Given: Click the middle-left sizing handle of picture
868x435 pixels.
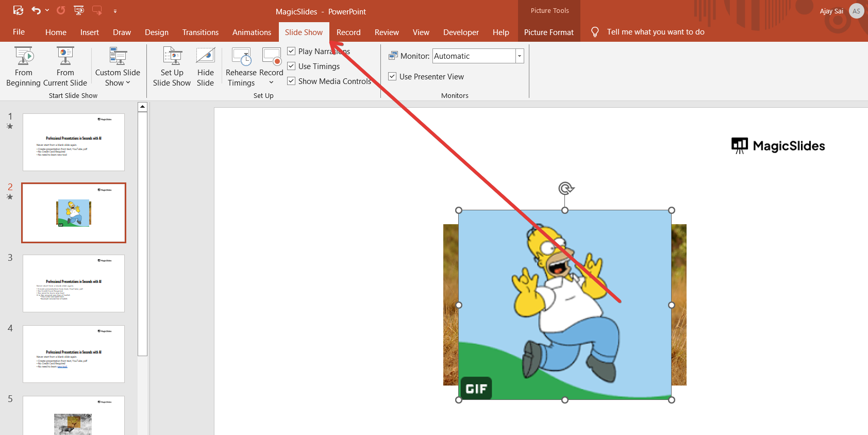Looking at the screenshot, I should (x=459, y=305).
